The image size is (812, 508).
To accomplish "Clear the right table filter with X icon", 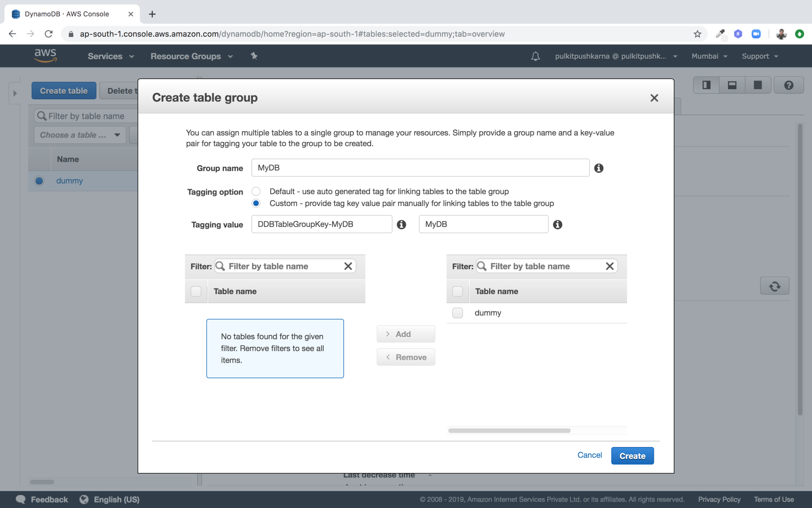I will click(x=609, y=266).
